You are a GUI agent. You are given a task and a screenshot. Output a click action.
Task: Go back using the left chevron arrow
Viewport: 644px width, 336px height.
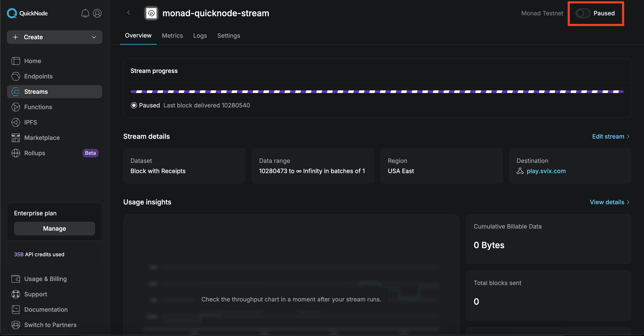pos(129,13)
